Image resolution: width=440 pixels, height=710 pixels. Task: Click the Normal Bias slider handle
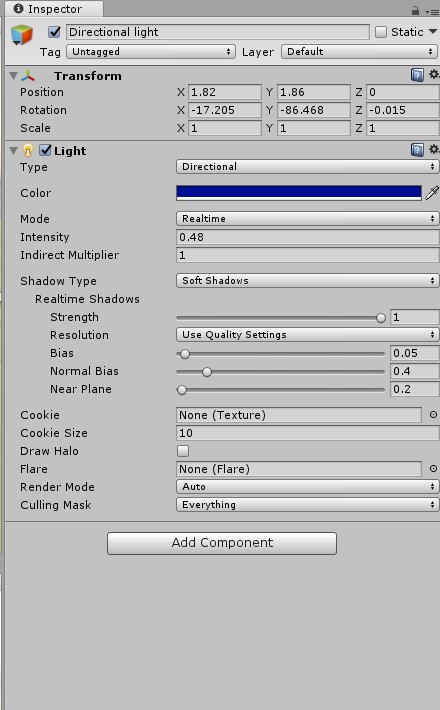point(207,372)
